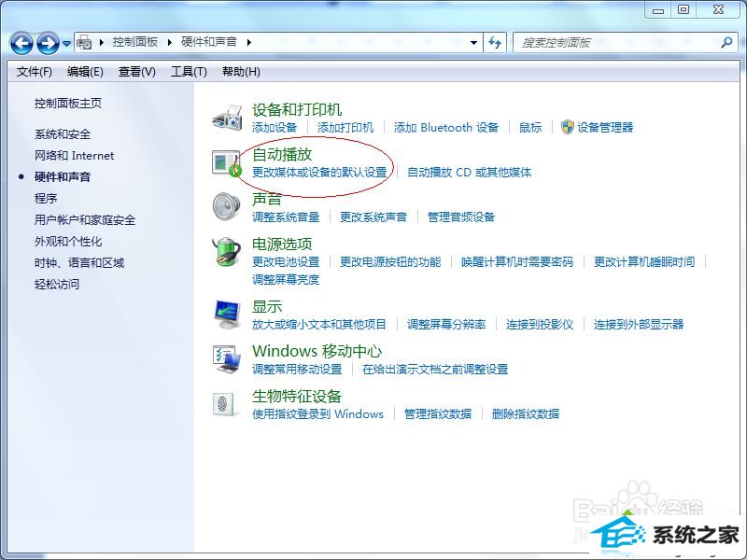Click the control panel icon in address bar
This screenshot has height=560, width=747.
tap(84, 42)
